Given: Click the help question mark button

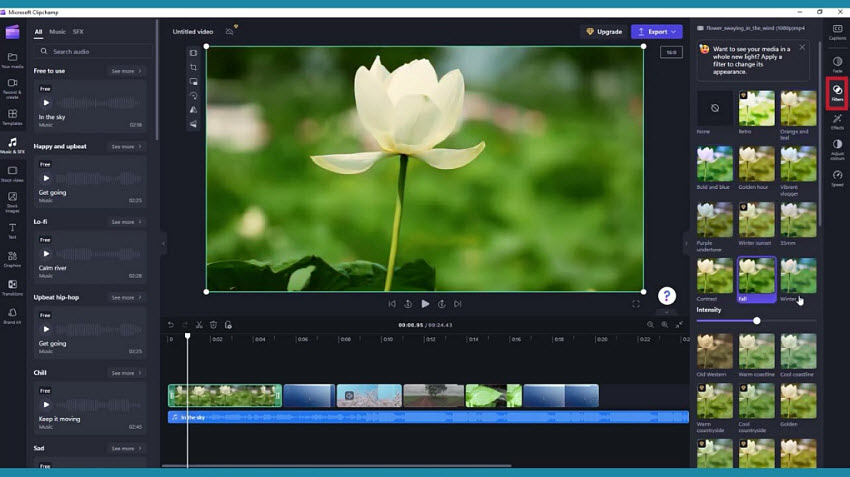Looking at the screenshot, I should coord(667,295).
